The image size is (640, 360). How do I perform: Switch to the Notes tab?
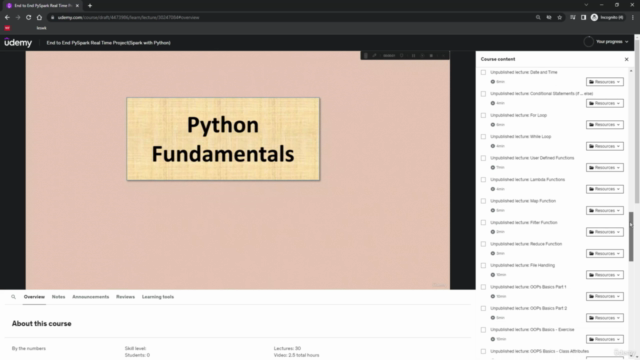click(x=58, y=297)
